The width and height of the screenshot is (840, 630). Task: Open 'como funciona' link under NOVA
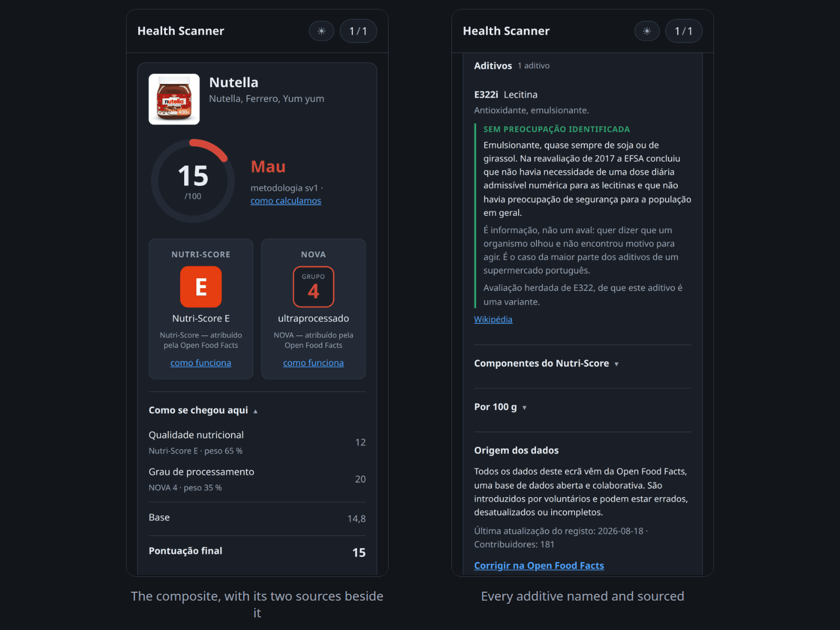point(313,363)
